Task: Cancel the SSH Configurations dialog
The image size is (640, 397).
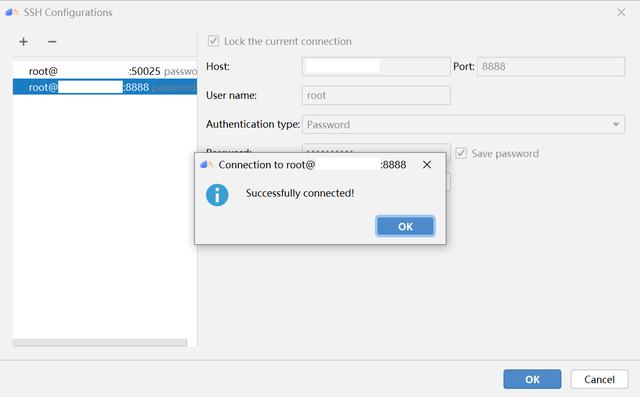Action: pos(599,379)
